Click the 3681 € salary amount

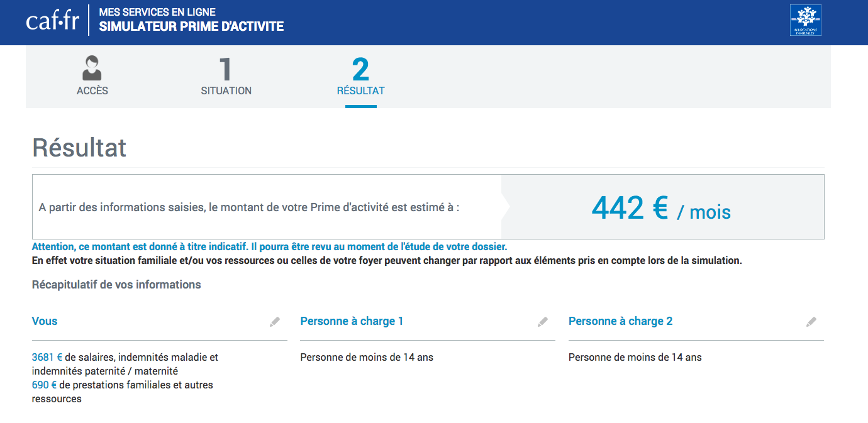(x=47, y=357)
